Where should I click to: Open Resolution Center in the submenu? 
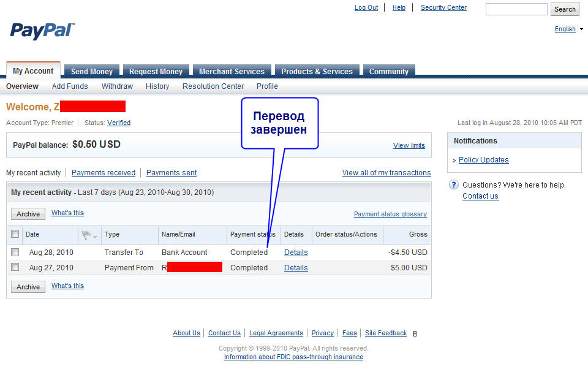[x=213, y=86]
